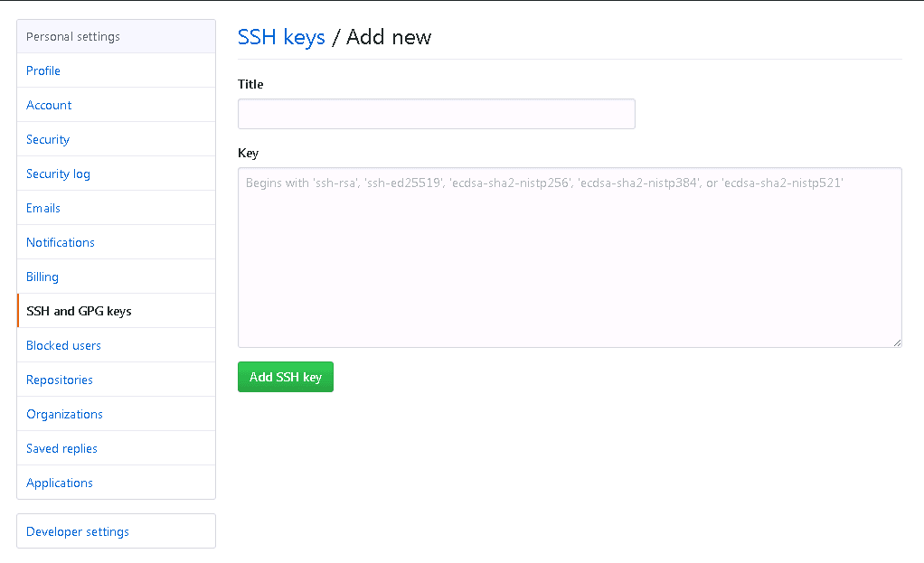View the Repositories settings
The image size is (924, 563).
pos(59,380)
